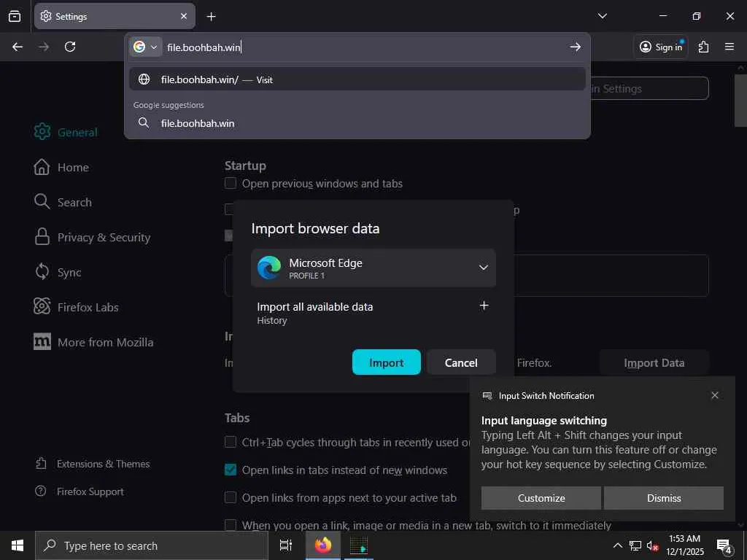
Task: Open the Google search engine selector
Action: point(145,47)
